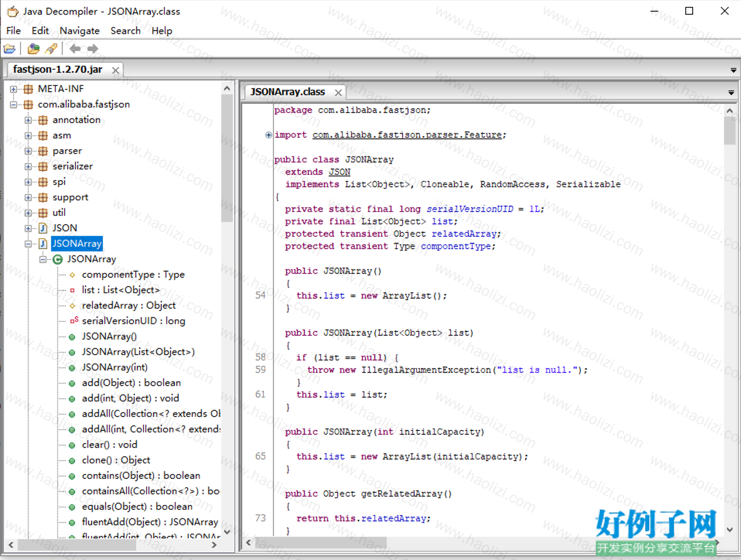Image resolution: width=741 pixels, height=560 pixels.
Task: Go forward using the Forward arrow
Action: point(92,49)
